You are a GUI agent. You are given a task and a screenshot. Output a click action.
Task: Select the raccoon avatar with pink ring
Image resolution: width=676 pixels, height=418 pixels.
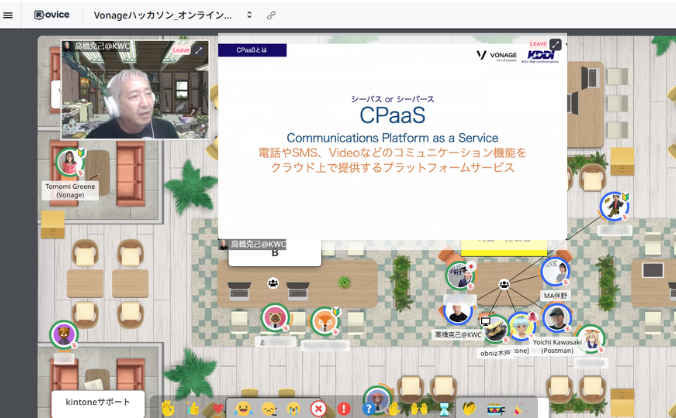(x=275, y=318)
